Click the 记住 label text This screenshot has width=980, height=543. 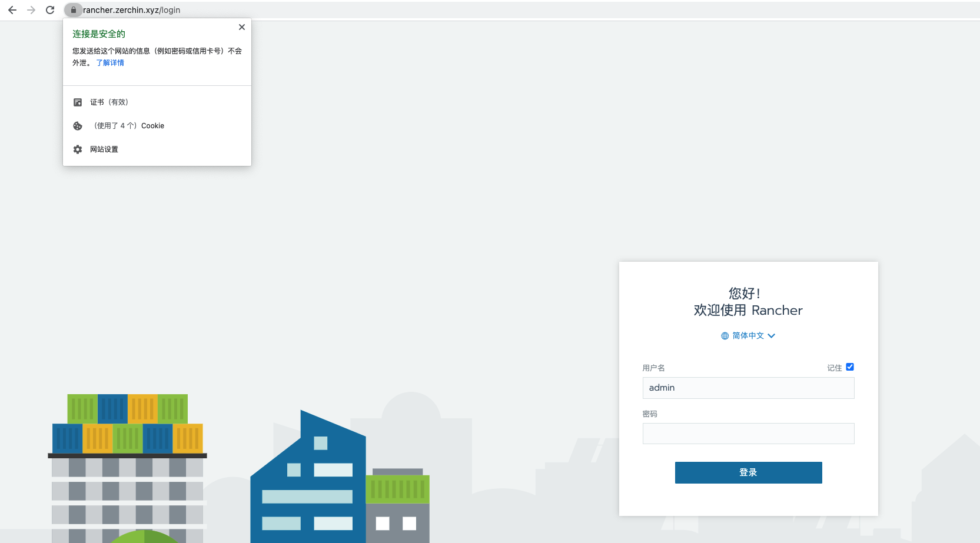pos(835,368)
